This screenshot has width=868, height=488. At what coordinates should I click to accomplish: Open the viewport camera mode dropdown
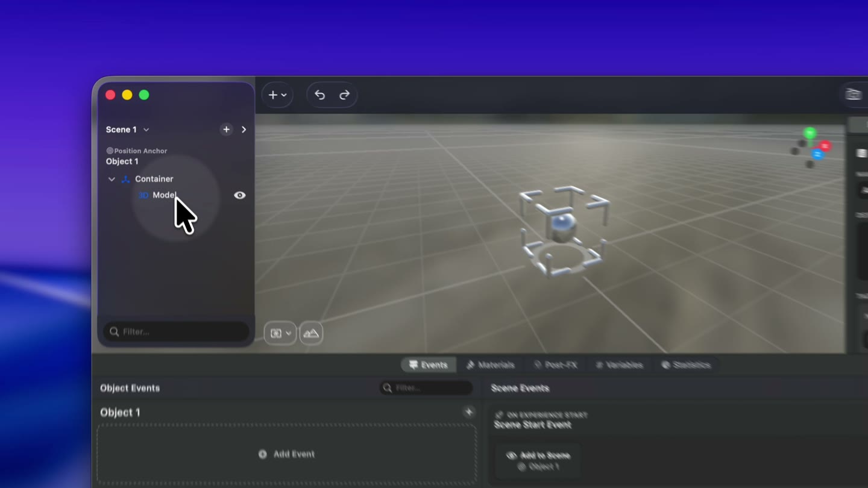[280, 333]
